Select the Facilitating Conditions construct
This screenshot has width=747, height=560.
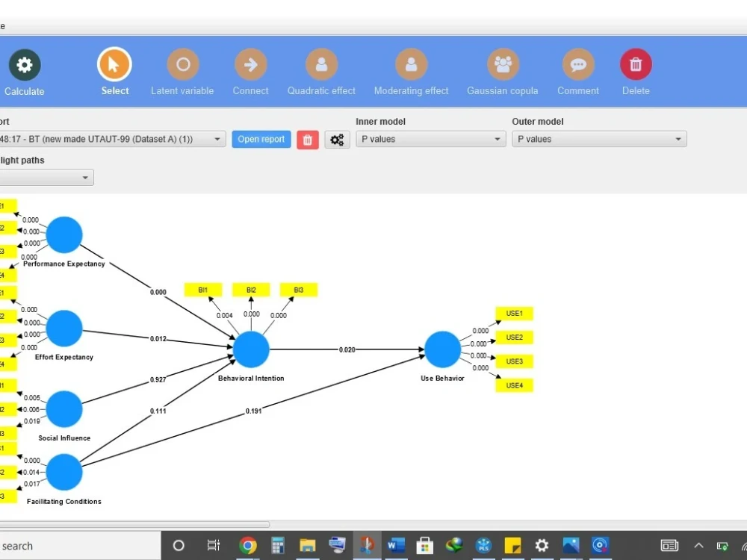pyautogui.click(x=64, y=472)
